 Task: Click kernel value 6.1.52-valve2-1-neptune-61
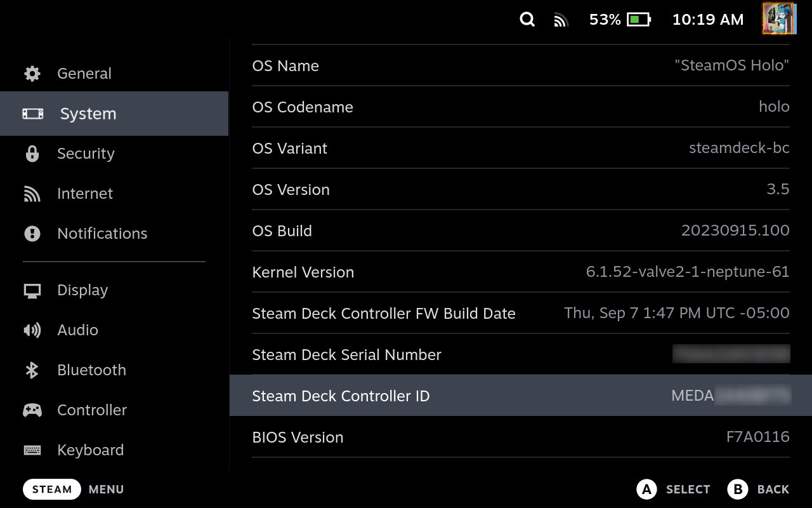(688, 272)
